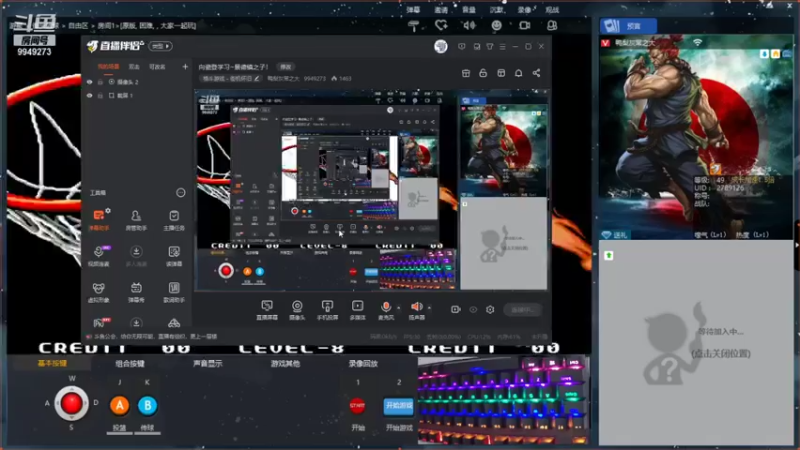Open the 歌词助手 tool
The image size is (800, 450).
174,292
